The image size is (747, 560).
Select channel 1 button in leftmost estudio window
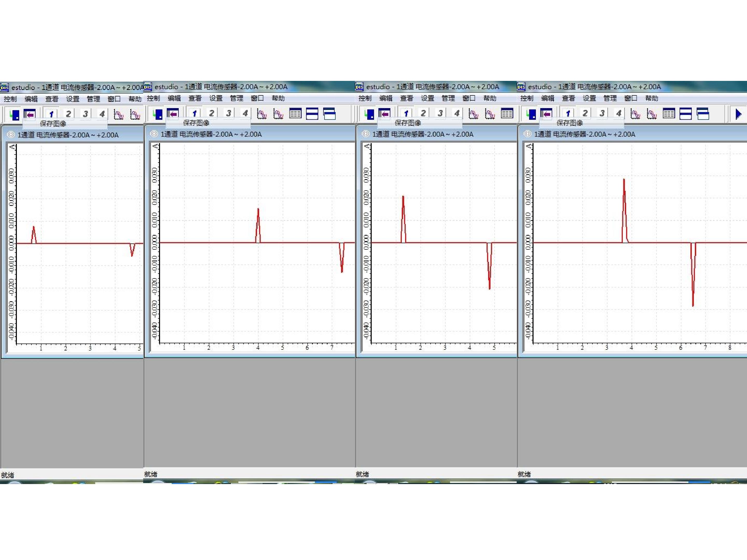(x=51, y=114)
